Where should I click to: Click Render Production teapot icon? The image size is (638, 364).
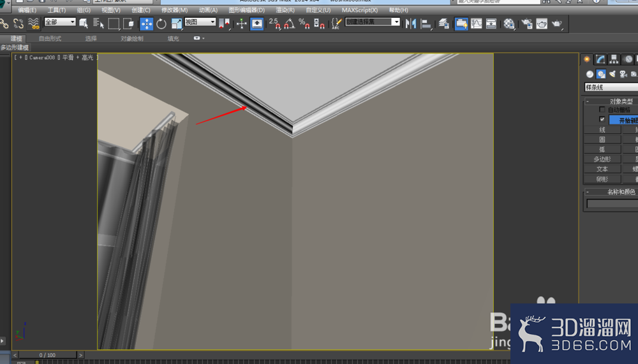(x=556, y=24)
